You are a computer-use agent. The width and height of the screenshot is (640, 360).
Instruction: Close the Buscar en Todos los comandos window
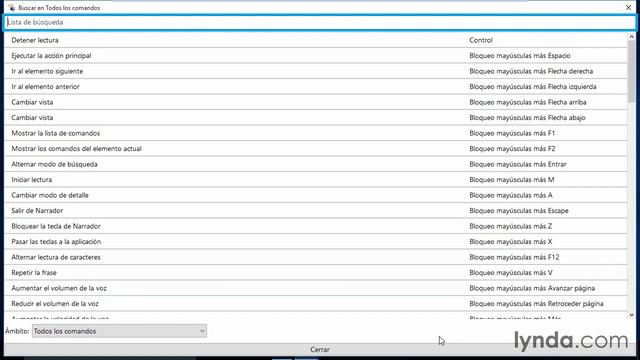point(628,7)
